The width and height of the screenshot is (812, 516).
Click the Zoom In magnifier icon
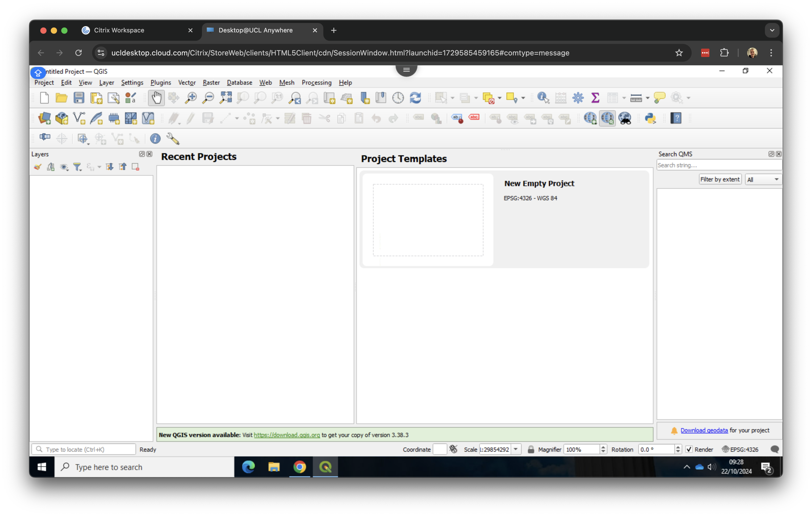click(191, 98)
